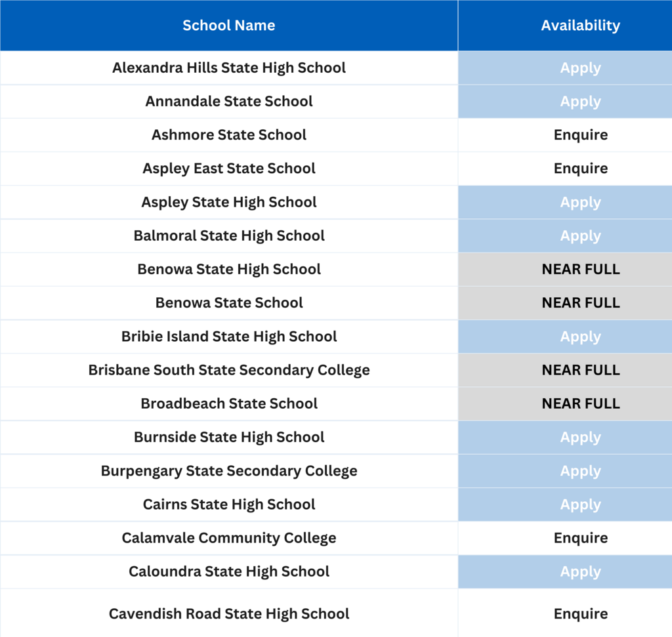Apply to Bribie Island State High School

pyautogui.click(x=580, y=337)
